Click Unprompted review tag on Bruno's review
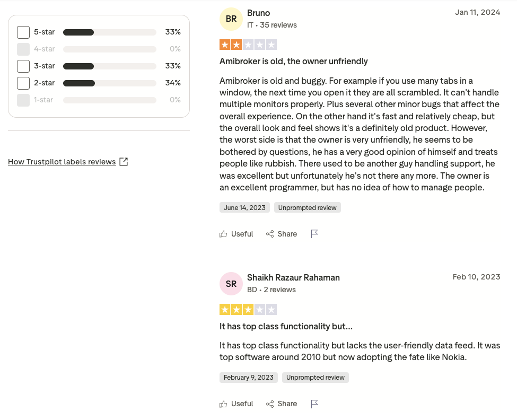The image size is (517, 420). [308, 208]
